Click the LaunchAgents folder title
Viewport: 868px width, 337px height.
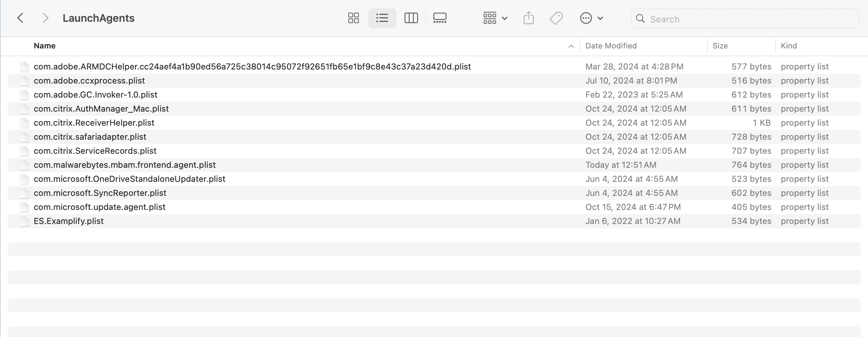tap(98, 18)
